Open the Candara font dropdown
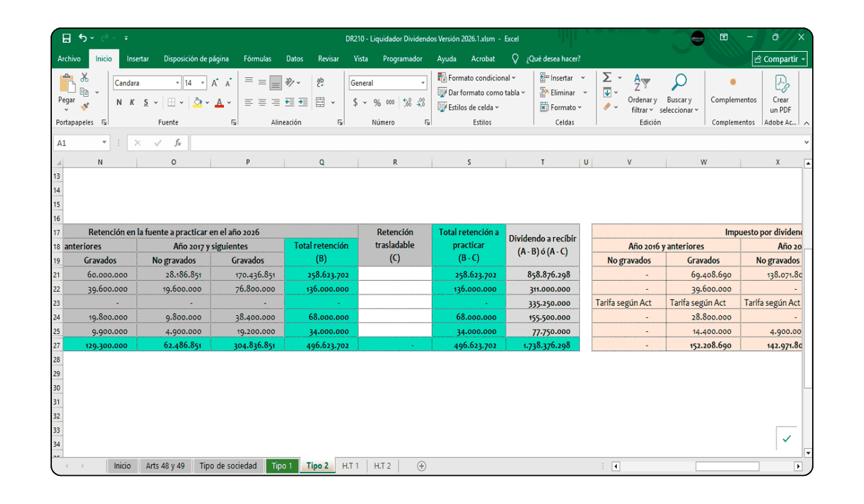This screenshot has height=504, width=864. coord(177,83)
